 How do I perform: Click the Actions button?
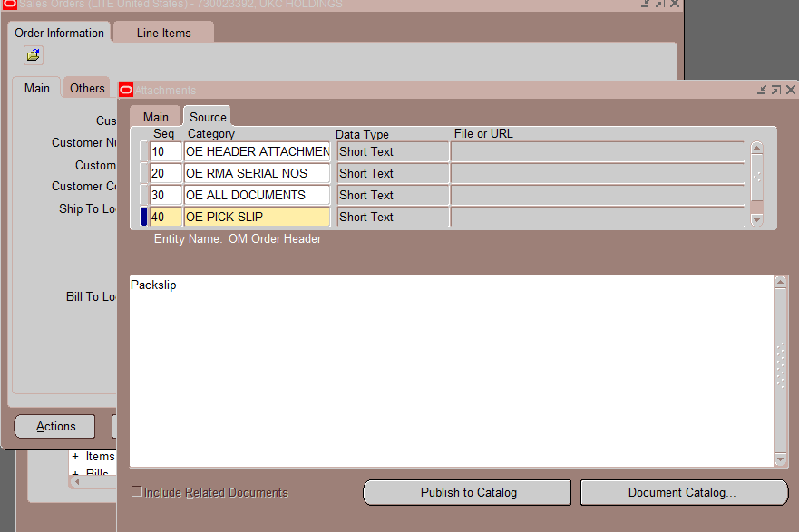(x=54, y=426)
